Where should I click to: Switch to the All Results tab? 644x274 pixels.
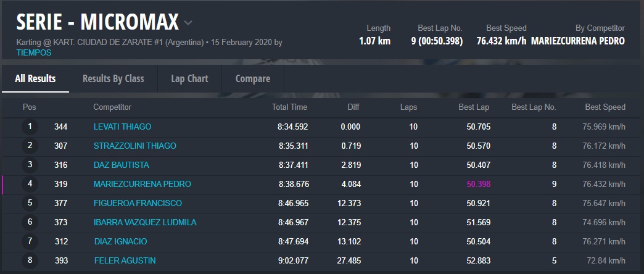(x=35, y=78)
